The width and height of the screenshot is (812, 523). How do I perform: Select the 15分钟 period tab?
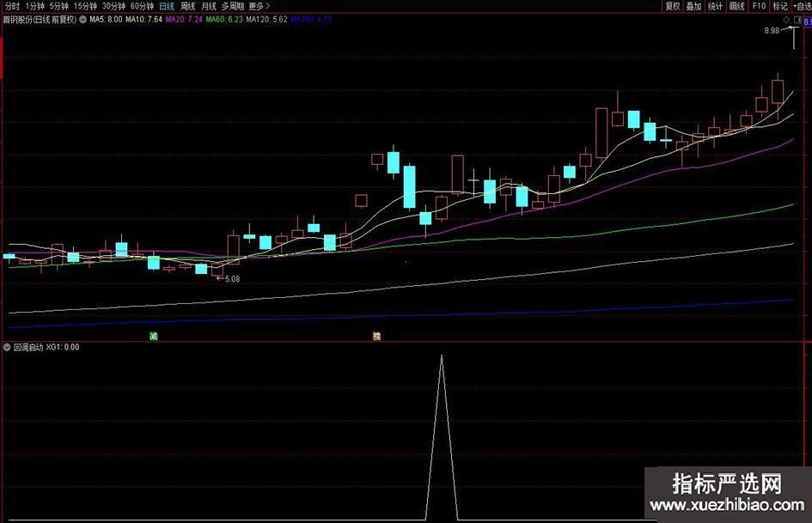tap(85, 6)
